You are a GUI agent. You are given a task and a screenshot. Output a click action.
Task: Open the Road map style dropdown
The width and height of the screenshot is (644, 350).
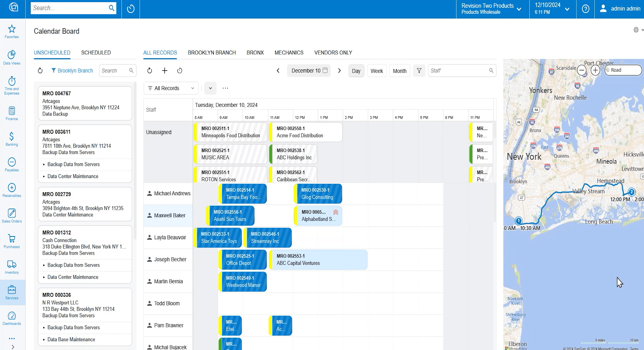click(623, 70)
